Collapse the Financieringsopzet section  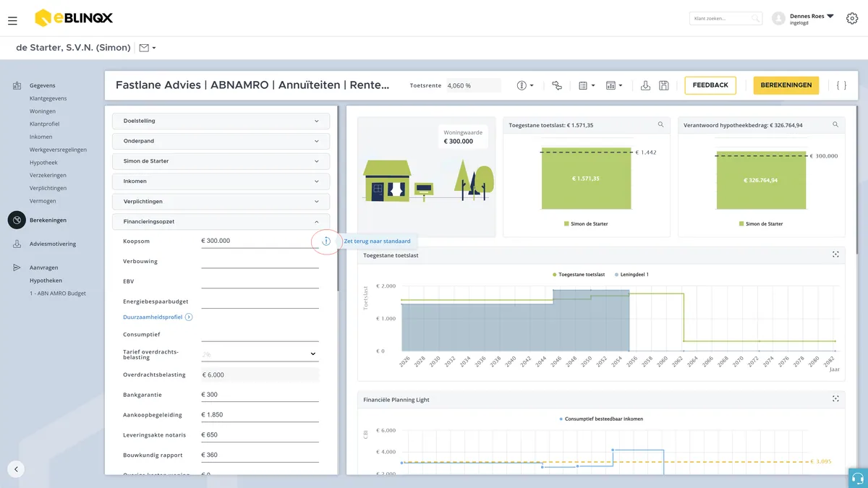(x=221, y=222)
